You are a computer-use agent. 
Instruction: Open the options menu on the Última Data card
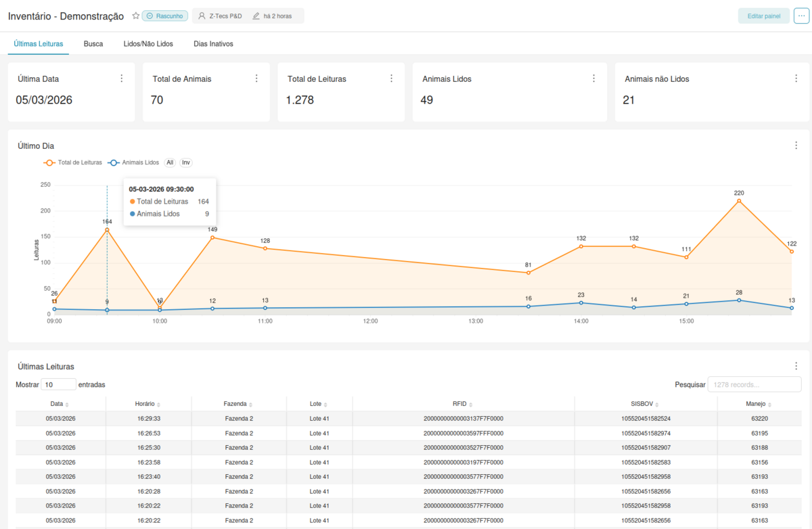coord(122,78)
